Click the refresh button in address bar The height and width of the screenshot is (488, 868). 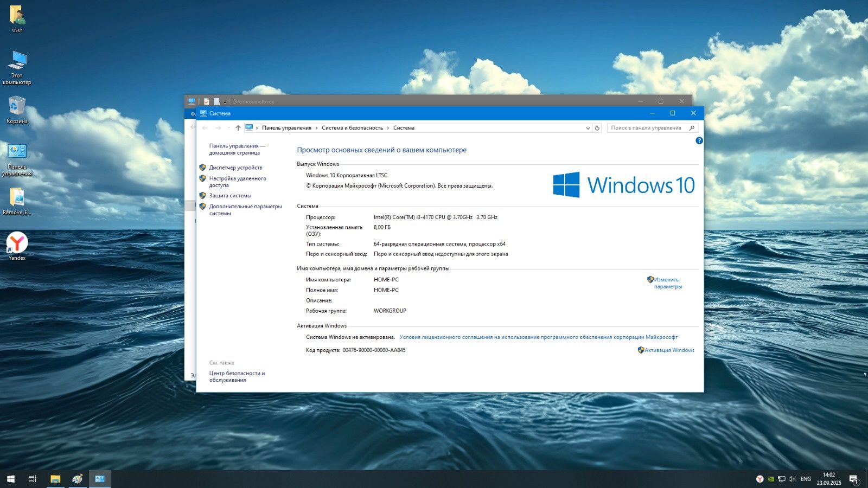pyautogui.click(x=597, y=128)
